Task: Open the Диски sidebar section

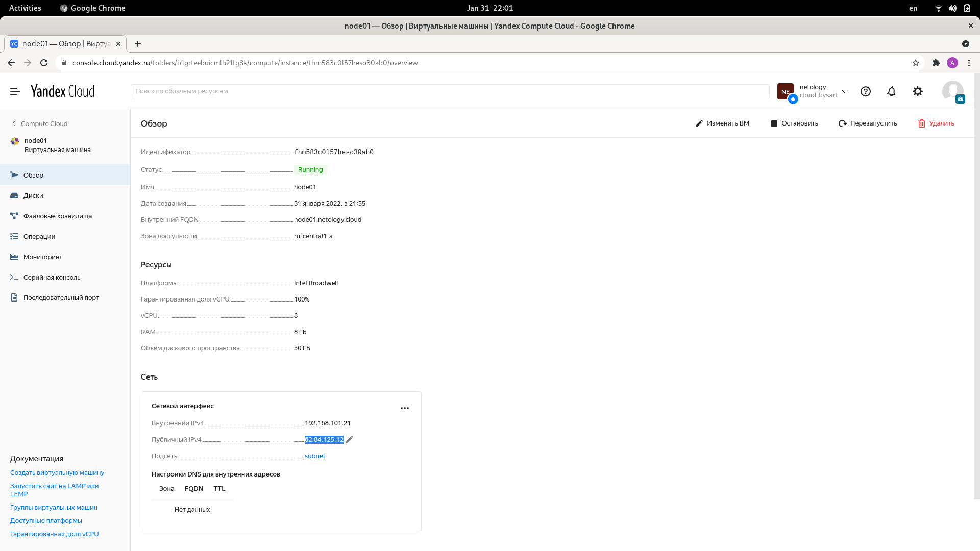Action: click(33, 195)
